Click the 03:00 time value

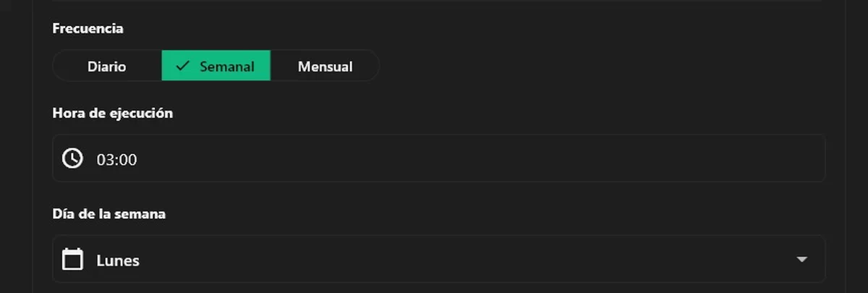point(117,159)
